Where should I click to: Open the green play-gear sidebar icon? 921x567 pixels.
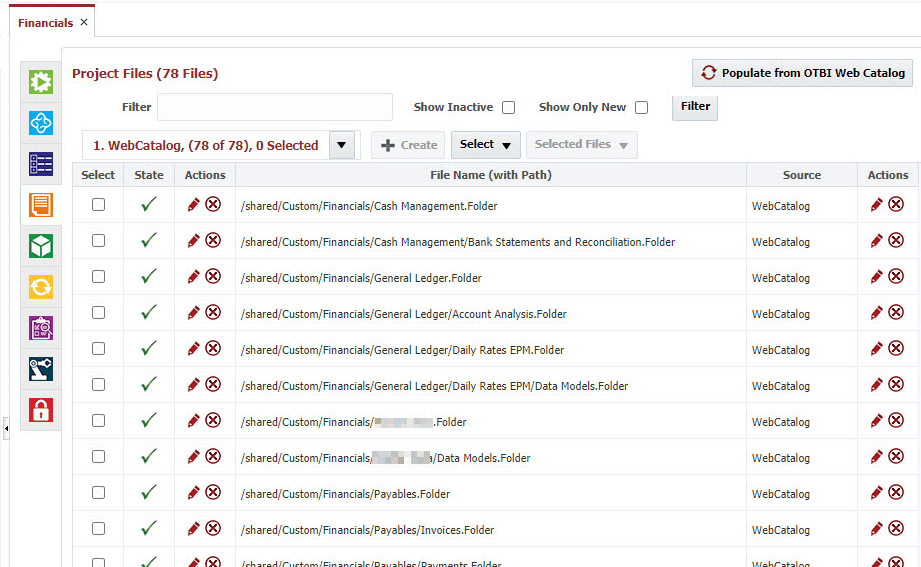(41, 82)
